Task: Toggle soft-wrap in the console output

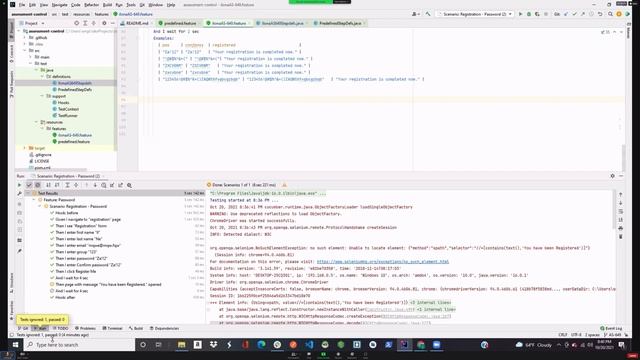Action: [x=621, y=211]
